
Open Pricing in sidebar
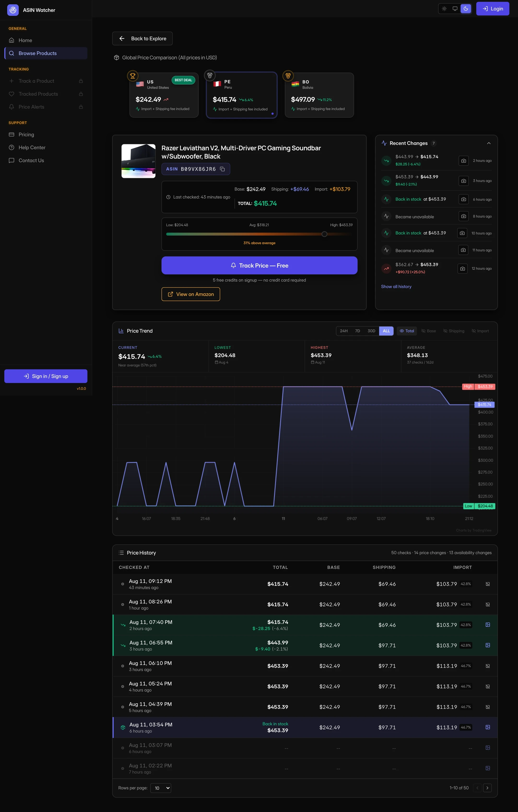coord(46,134)
